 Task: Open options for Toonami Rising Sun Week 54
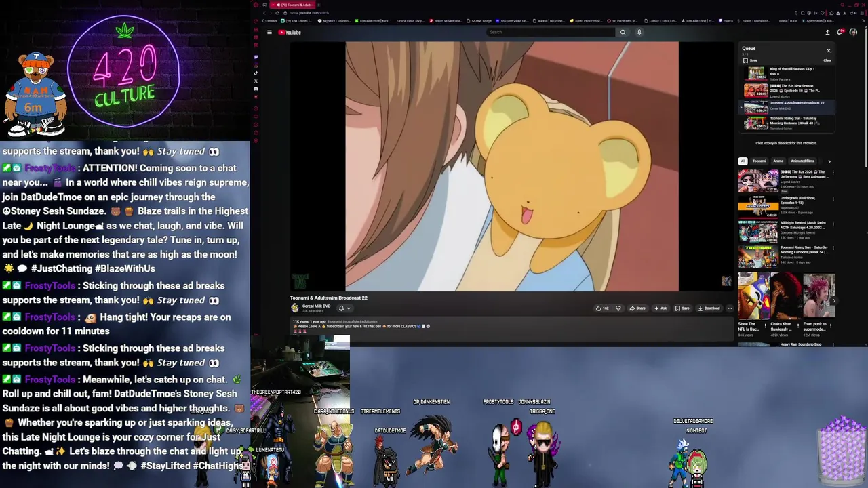pos(833,249)
